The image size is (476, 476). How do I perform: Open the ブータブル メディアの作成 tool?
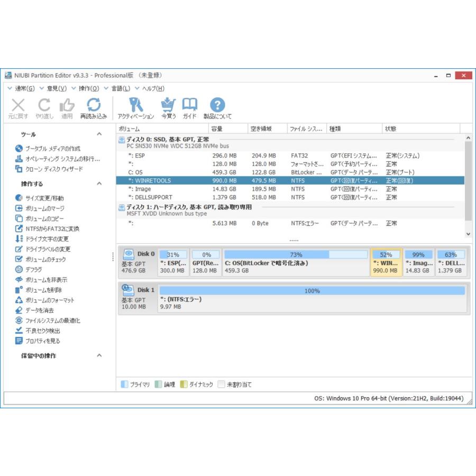tap(49, 149)
